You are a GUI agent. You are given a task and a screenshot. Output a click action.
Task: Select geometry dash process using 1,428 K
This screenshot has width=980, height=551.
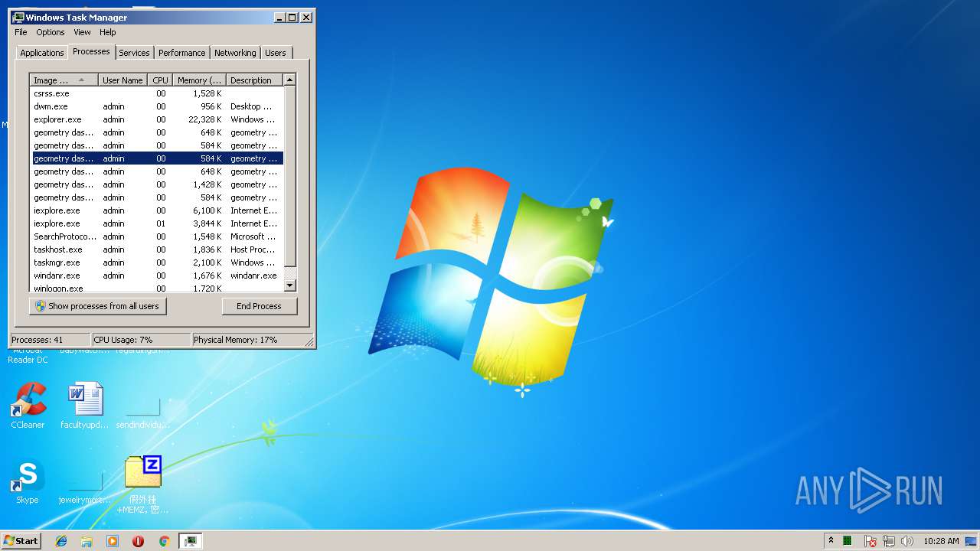(x=157, y=184)
